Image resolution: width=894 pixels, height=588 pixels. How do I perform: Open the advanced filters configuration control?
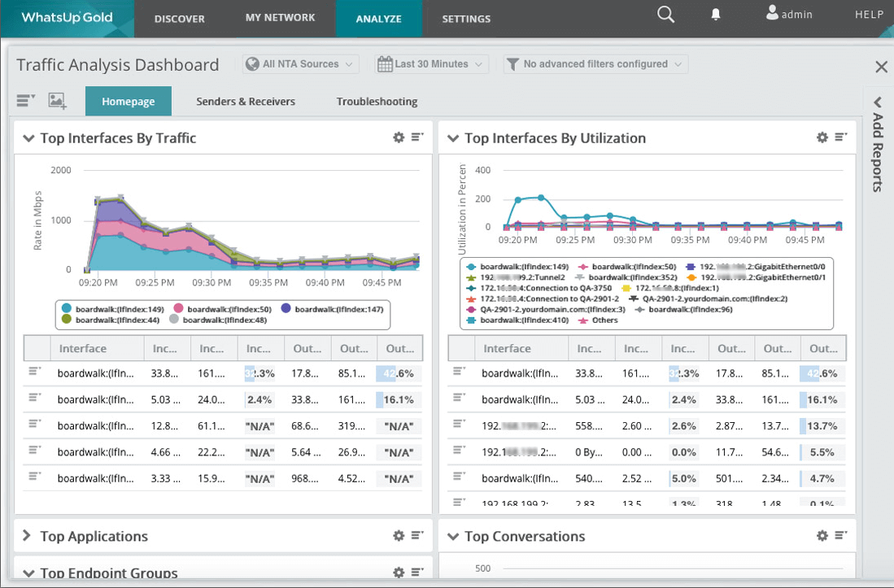[595, 63]
